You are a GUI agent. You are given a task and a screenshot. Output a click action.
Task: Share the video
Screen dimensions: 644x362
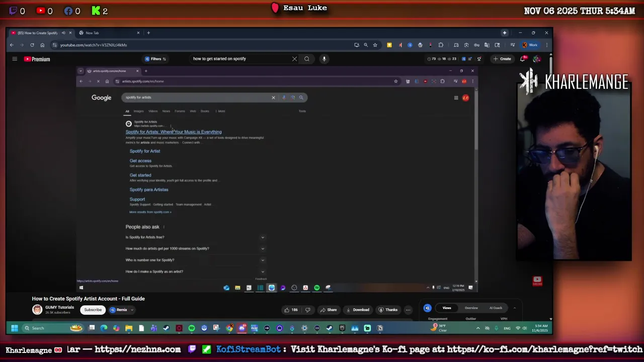pos(328,310)
